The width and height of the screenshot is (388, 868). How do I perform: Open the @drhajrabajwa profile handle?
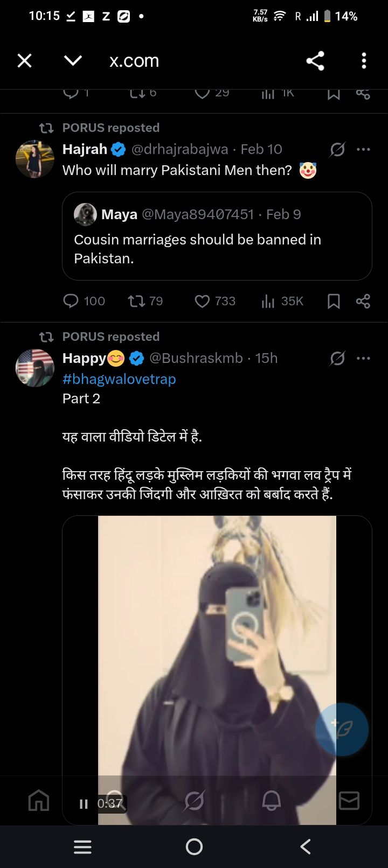click(x=179, y=149)
